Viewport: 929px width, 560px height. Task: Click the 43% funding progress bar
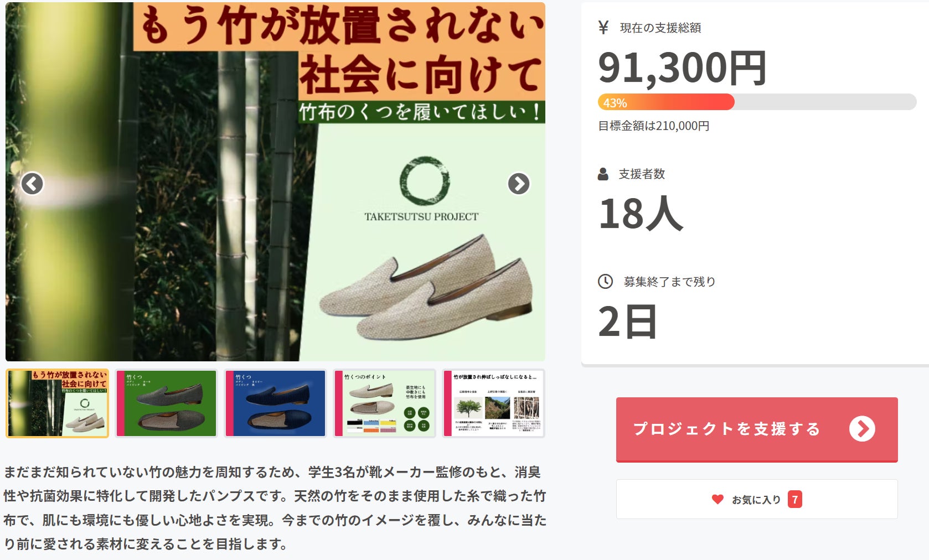757,102
